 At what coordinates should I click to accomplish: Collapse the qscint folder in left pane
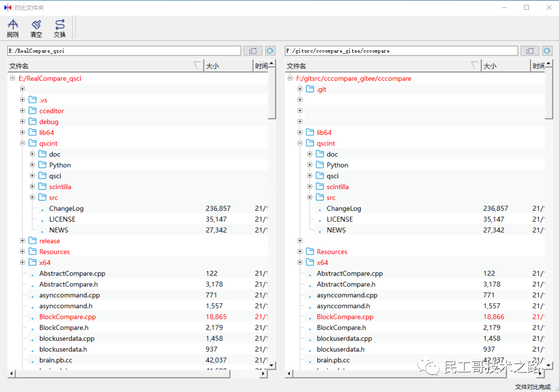pyautogui.click(x=22, y=143)
